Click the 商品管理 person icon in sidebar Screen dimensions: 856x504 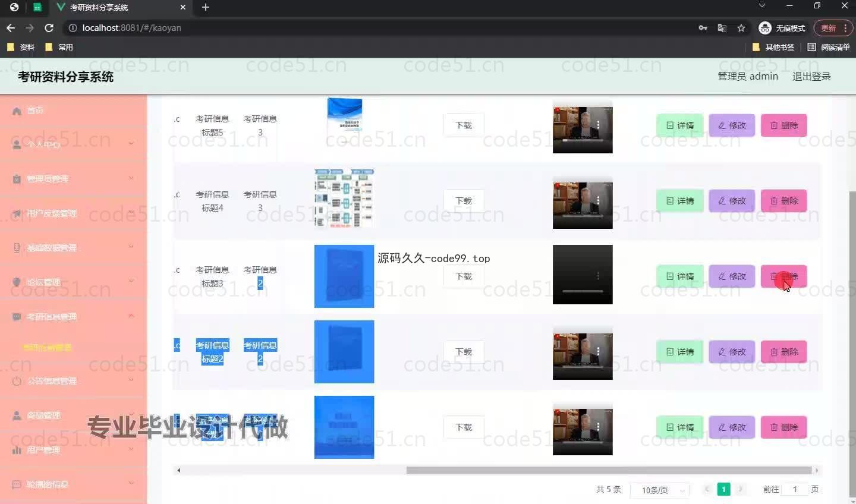point(17,415)
